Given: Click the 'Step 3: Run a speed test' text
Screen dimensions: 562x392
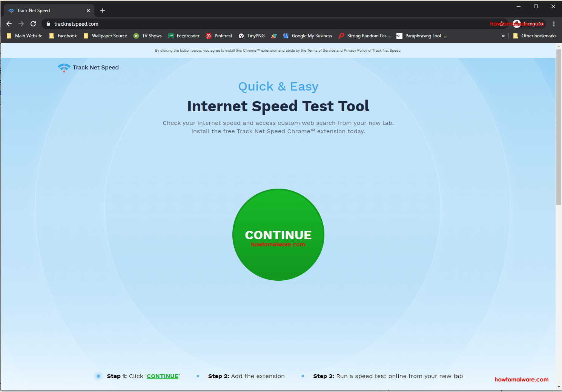Looking at the screenshot, I should 388,376.
